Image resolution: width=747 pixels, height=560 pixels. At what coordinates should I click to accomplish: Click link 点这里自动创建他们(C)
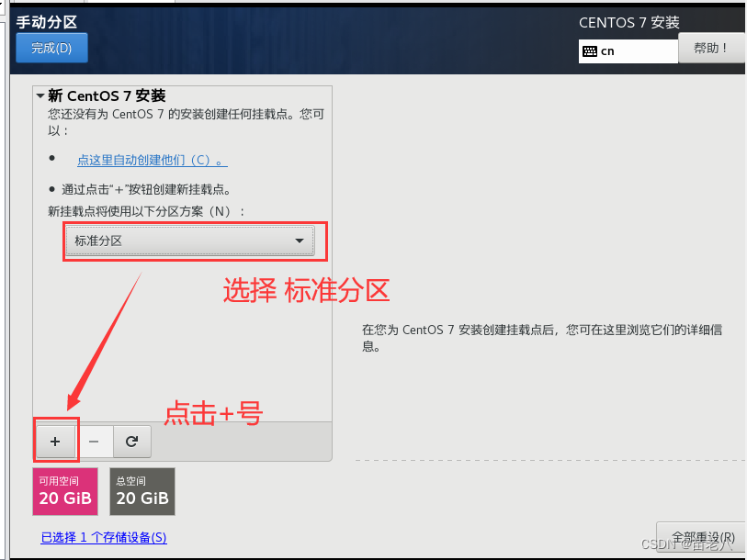point(152,160)
